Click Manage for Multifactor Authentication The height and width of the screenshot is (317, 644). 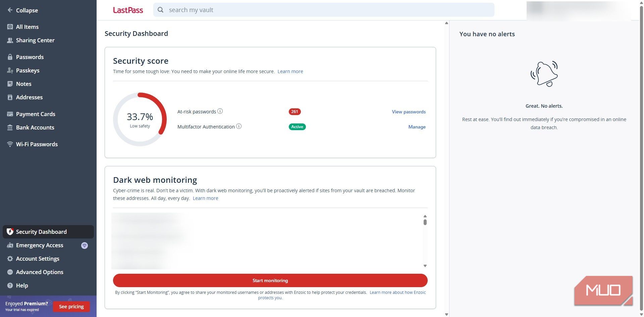pyautogui.click(x=417, y=127)
